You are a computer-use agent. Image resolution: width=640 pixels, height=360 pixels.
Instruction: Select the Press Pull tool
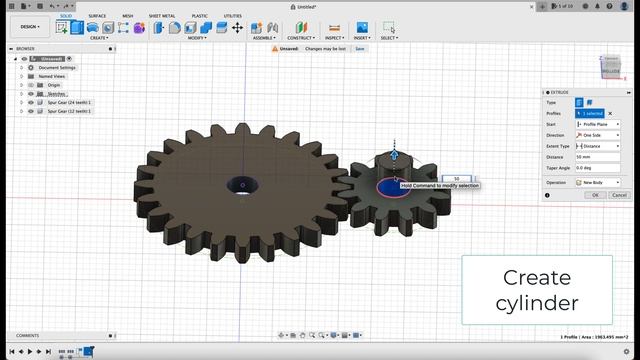pos(159,28)
